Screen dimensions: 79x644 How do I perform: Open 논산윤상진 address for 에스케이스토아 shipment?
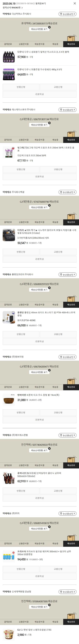point(68,110)
